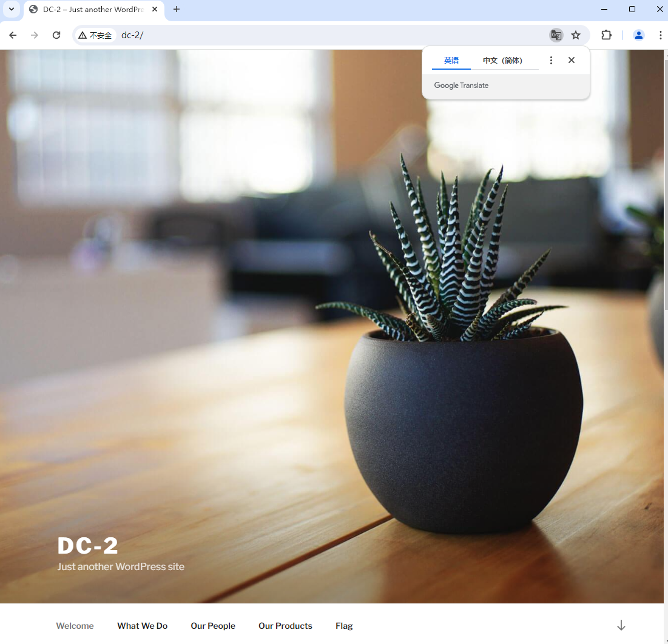Minimize the Chrome window
Image resolution: width=668 pixels, height=644 pixels.
click(604, 9)
